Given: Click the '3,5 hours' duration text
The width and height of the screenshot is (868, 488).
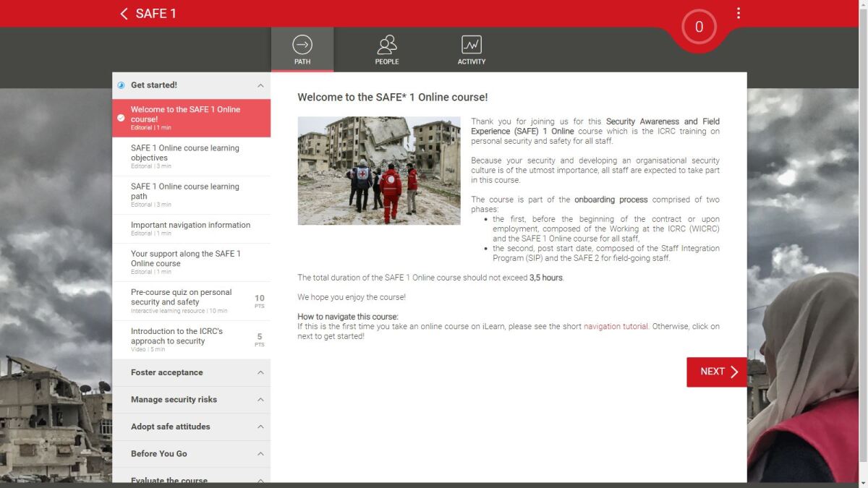Looking at the screenshot, I should tap(546, 278).
